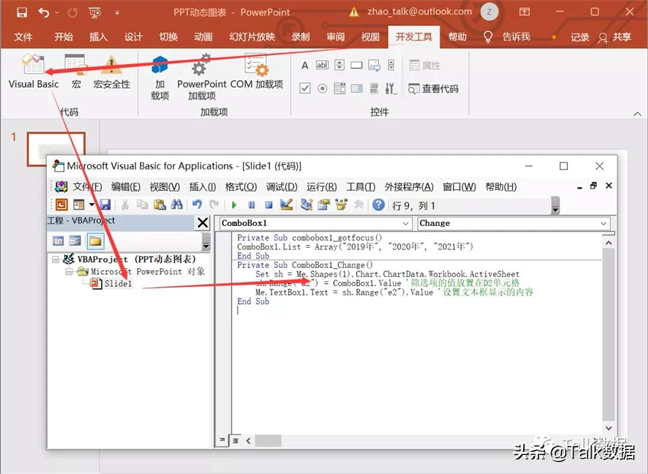
Task: Click Toggle Folders icon in project panel
Action: pos(95,241)
